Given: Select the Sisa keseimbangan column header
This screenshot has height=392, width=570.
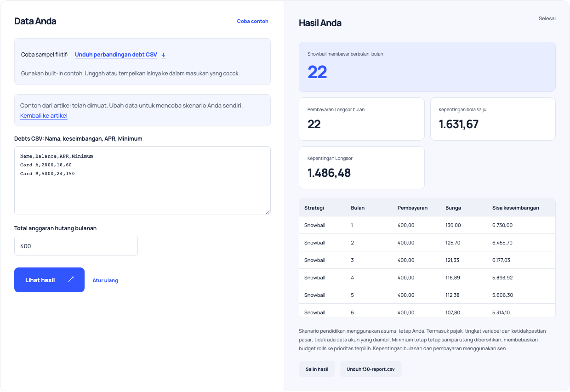Looking at the screenshot, I should [516, 208].
